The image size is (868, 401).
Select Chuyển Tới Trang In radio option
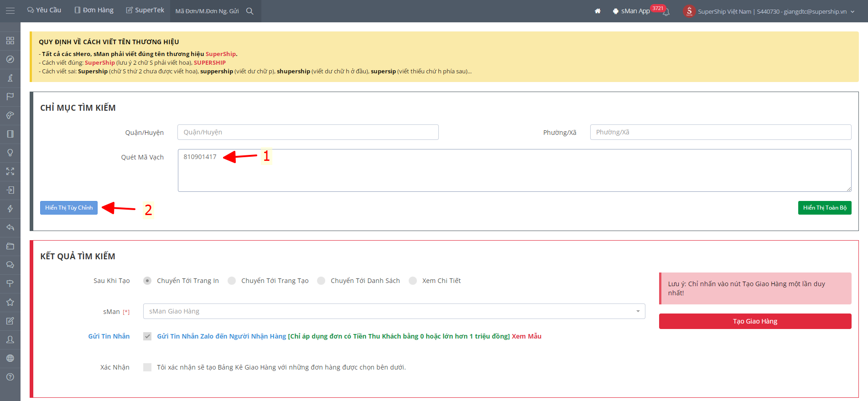pyautogui.click(x=147, y=281)
